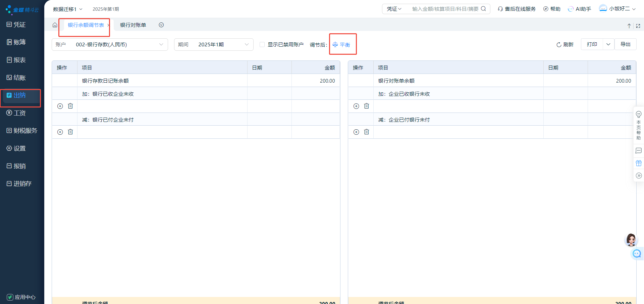Screen dimensions: 644x304
Task: Expand the 账户 account dropdown
Action: point(161,45)
